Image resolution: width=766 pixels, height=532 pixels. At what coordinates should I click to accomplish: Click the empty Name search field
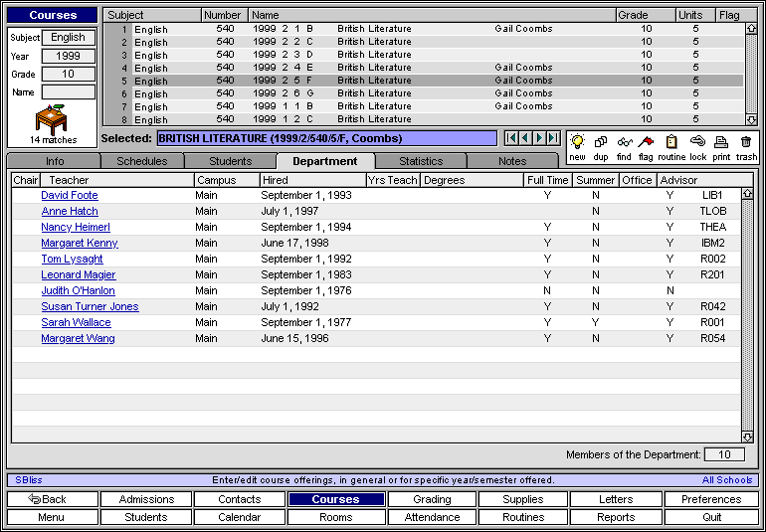point(69,92)
